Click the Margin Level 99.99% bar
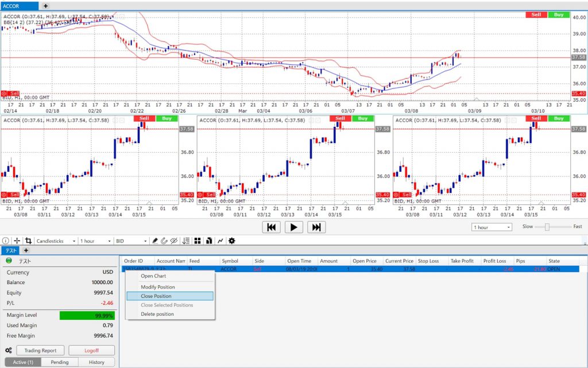 (87, 316)
